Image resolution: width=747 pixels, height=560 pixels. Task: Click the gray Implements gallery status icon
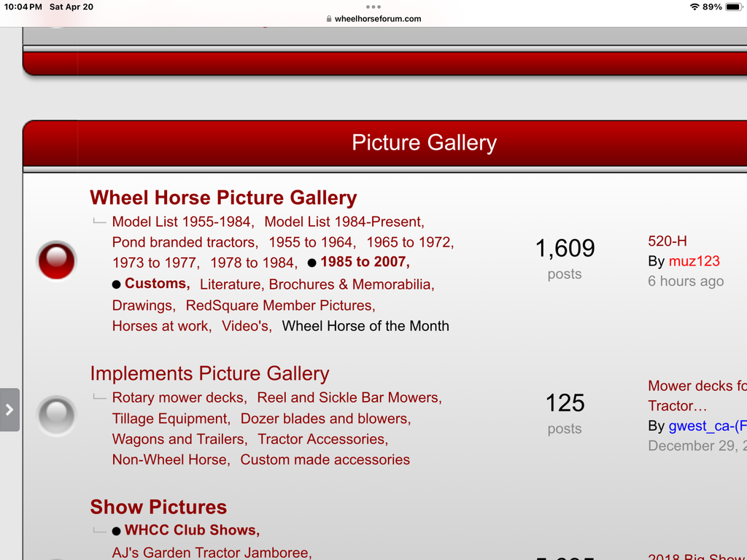(56, 416)
